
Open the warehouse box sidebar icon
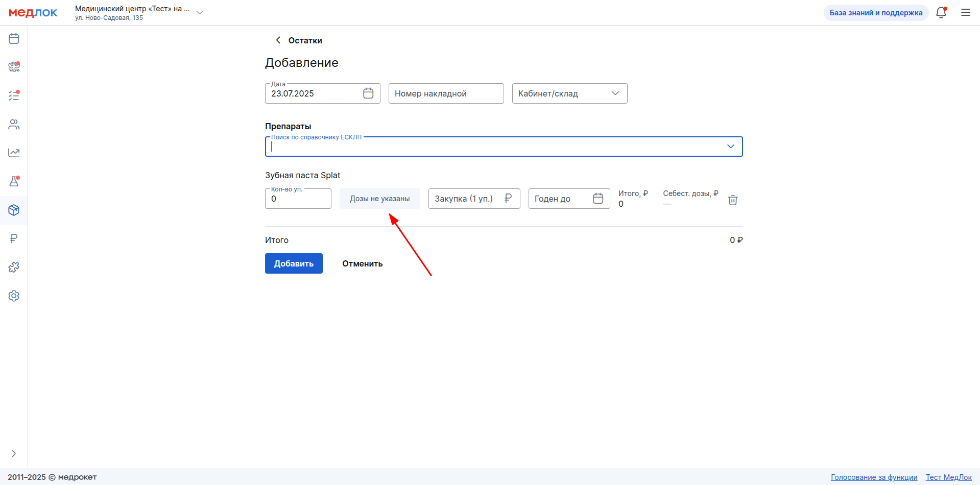[x=14, y=210]
